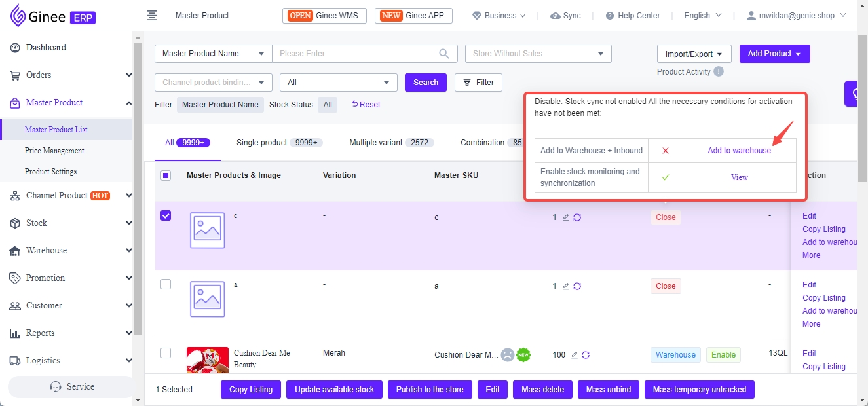Click the Mass delete button
This screenshot has height=406, width=868.
point(542,390)
